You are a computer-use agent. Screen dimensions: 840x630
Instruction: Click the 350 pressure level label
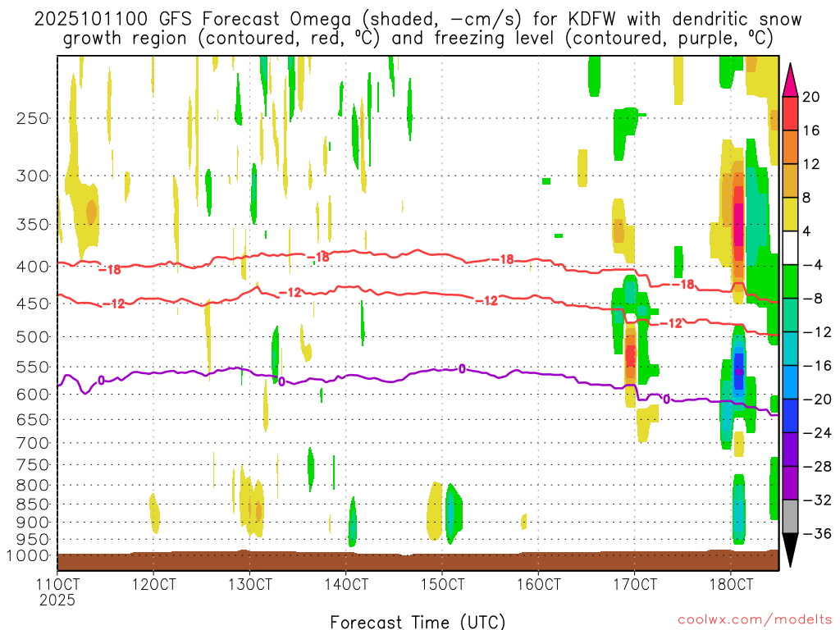pyautogui.click(x=33, y=225)
